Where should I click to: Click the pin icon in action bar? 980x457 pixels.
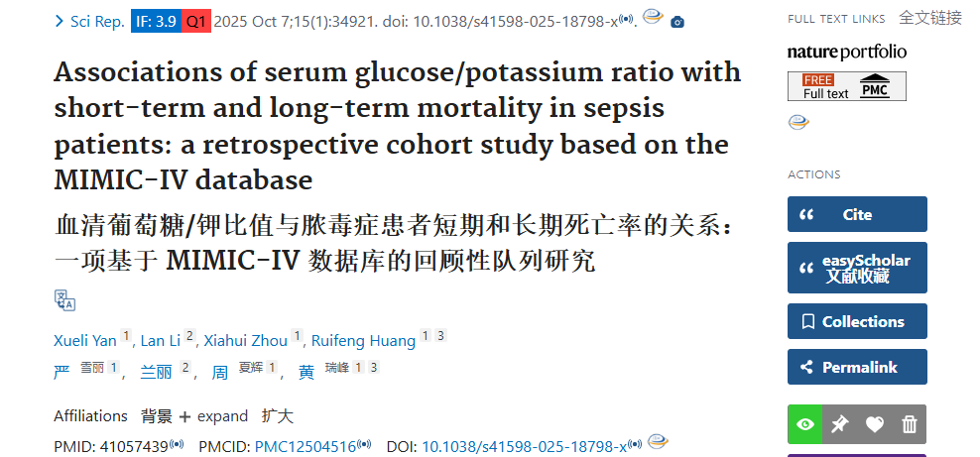(x=839, y=424)
